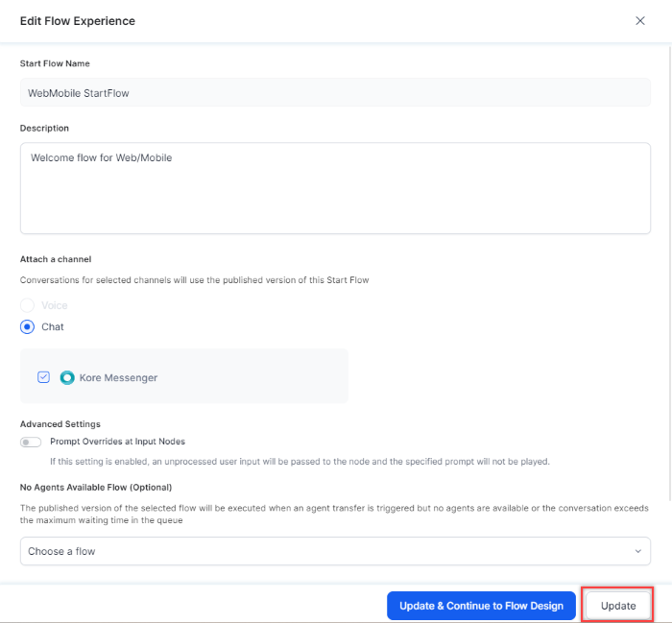Click the Attach a channel heading
This screenshot has width=672, height=623.
click(x=56, y=260)
